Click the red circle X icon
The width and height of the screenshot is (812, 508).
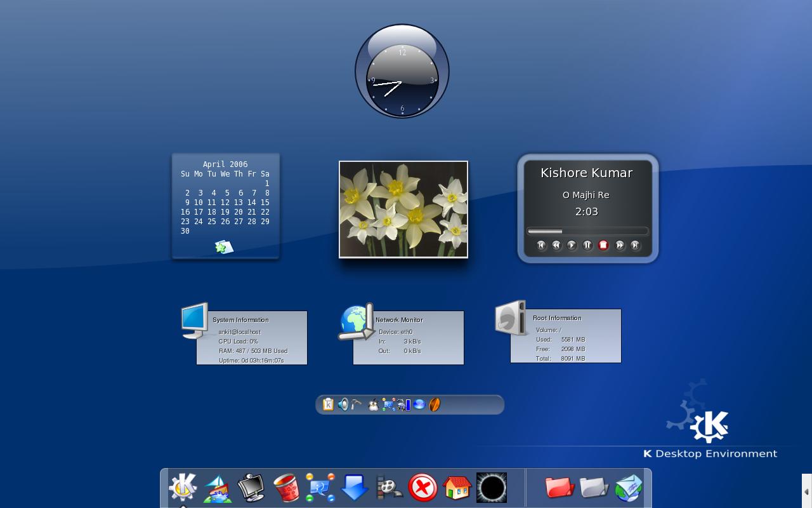[423, 488]
